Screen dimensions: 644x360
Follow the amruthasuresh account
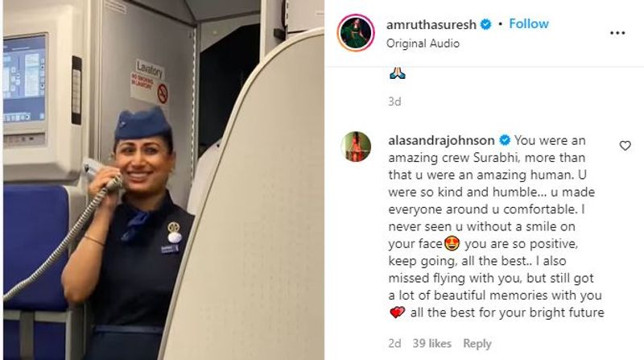529,24
